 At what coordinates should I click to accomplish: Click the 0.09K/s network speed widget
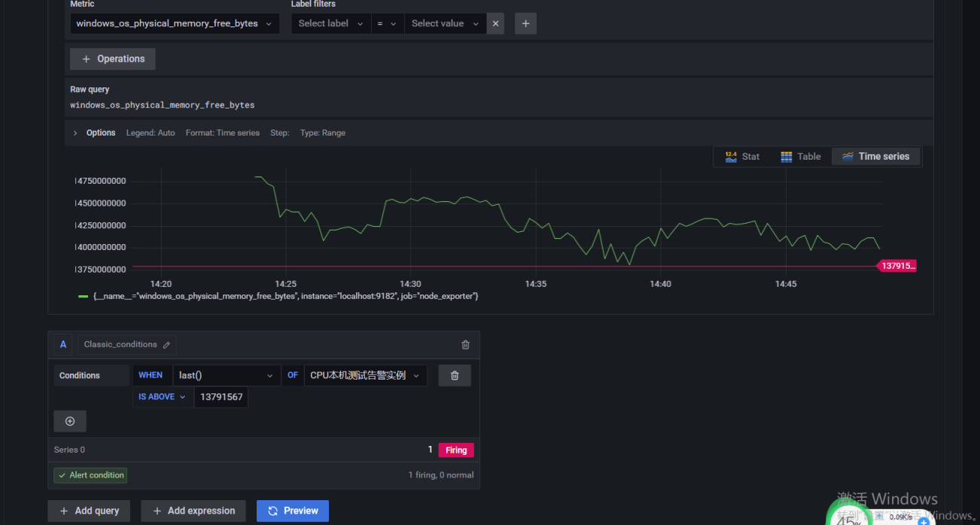point(901,517)
